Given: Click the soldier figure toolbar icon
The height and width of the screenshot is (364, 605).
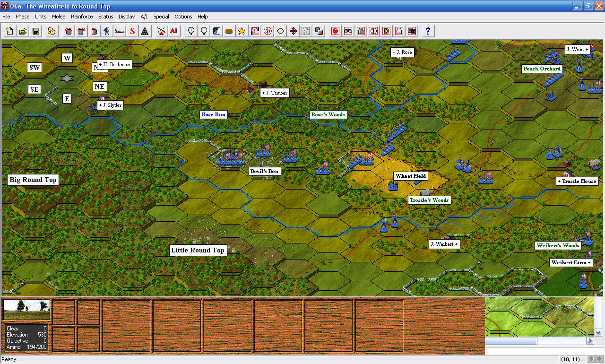Looking at the screenshot, I should (106, 31).
